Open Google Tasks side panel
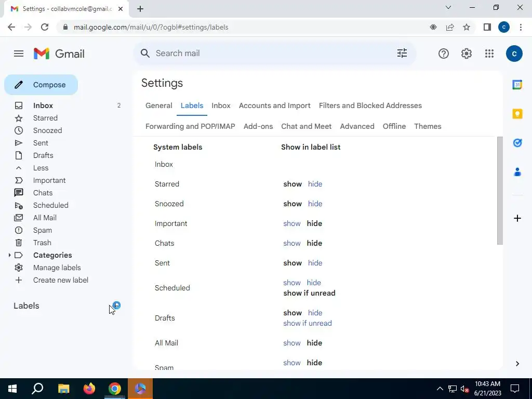This screenshot has width=532, height=399. click(517, 143)
